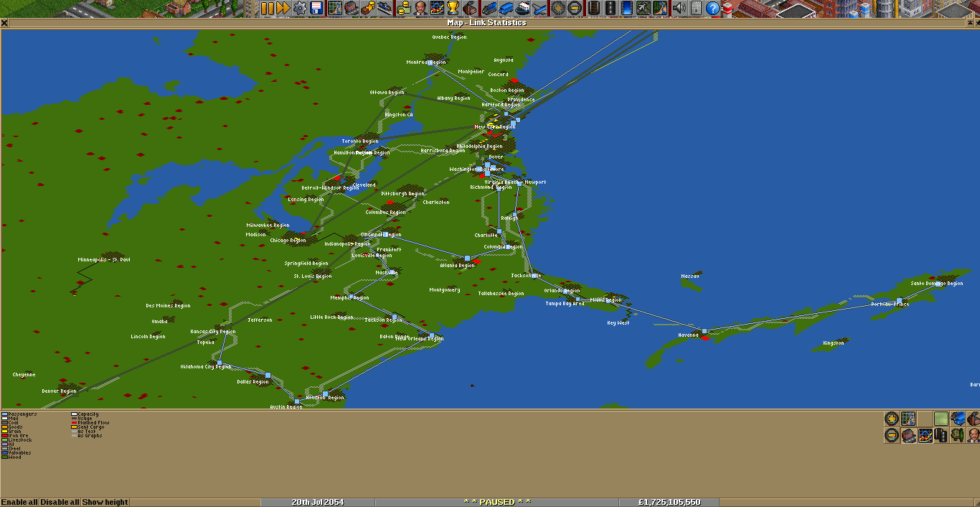Image resolution: width=980 pixels, height=507 pixels.
Task: Toggle Planned Flow display in legend
Action: click(x=90, y=423)
